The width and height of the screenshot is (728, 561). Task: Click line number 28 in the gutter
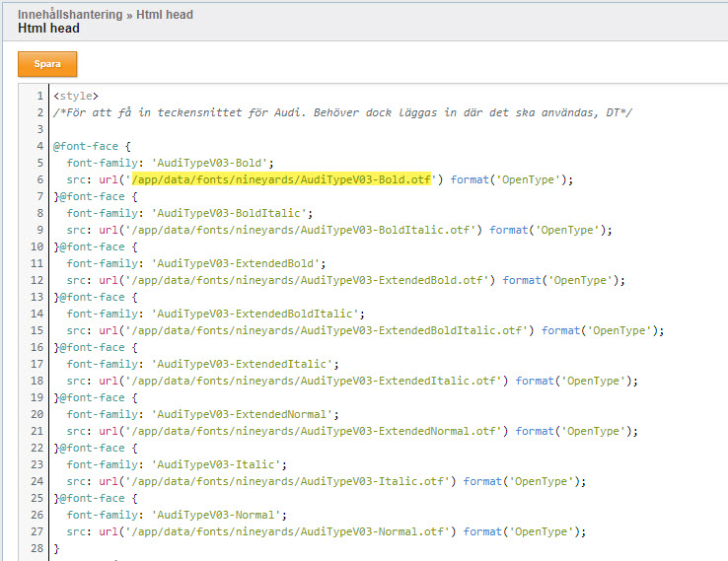[x=37, y=548]
